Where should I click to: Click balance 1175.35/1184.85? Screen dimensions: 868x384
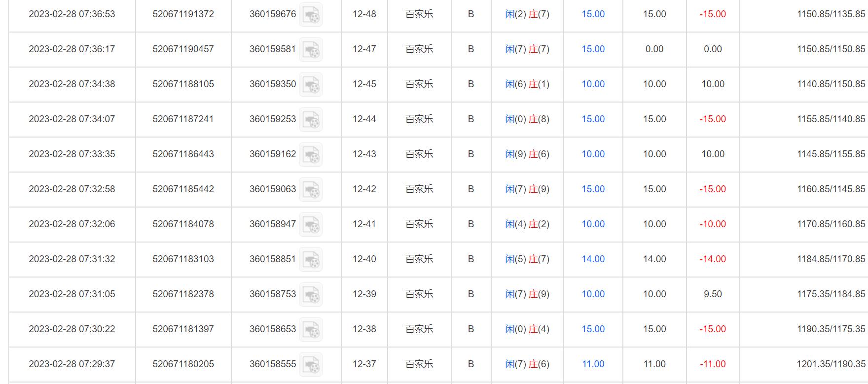[x=831, y=294]
